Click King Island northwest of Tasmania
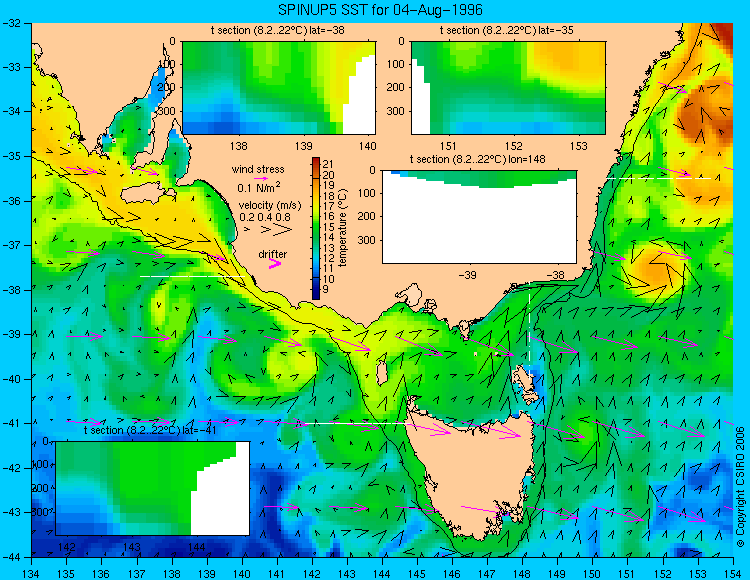Viewport: 750px width, 580px height. pos(382,373)
